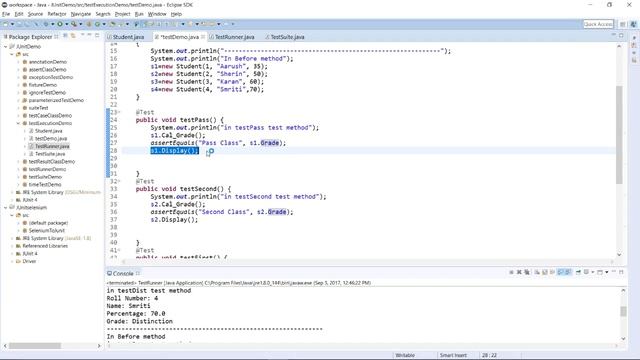Click the Terminate icon in Console
Viewport: 640px width, 360px height.
click(511, 272)
